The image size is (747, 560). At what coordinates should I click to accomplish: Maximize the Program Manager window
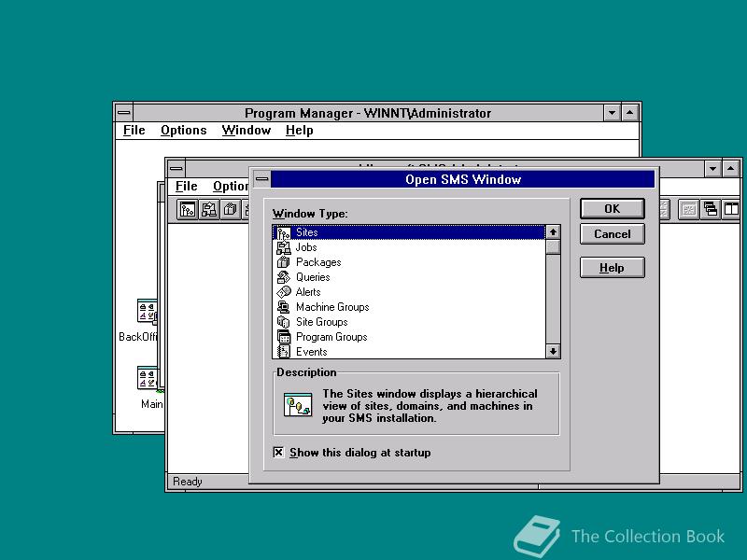click(x=629, y=113)
